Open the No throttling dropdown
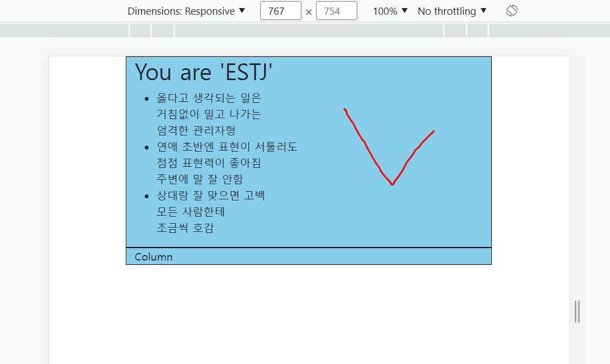Viewport: 610px width, 364px height. tap(452, 10)
